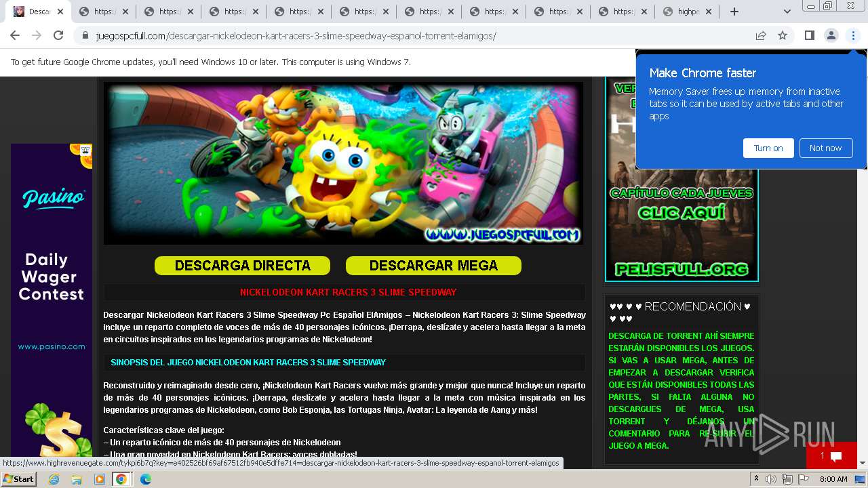The width and height of the screenshot is (868, 488).
Task: View site information via lock icon
Action: coord(85,36)
